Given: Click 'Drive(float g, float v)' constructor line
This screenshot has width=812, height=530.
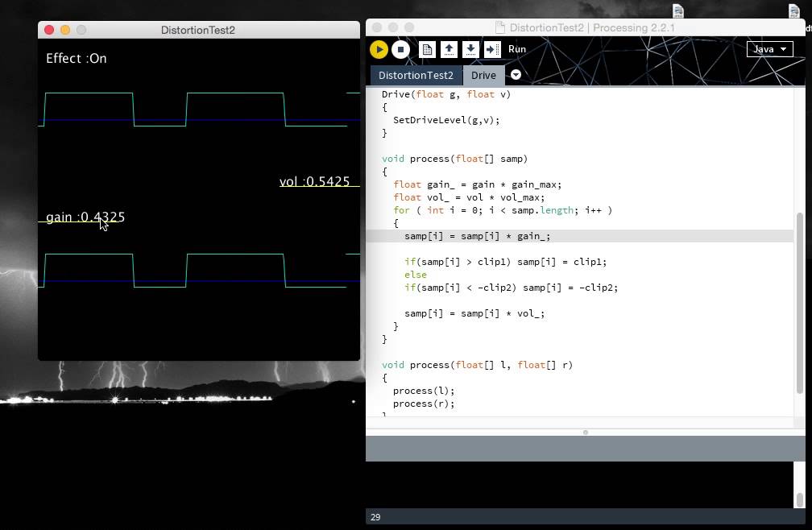Looking at the screenshot, I should coord(446,94).
